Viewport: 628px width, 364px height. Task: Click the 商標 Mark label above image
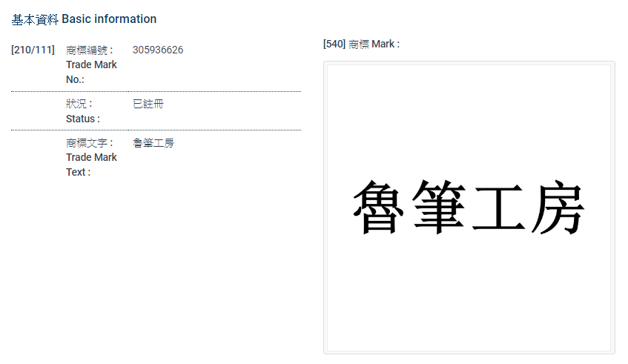pos(374,44)
